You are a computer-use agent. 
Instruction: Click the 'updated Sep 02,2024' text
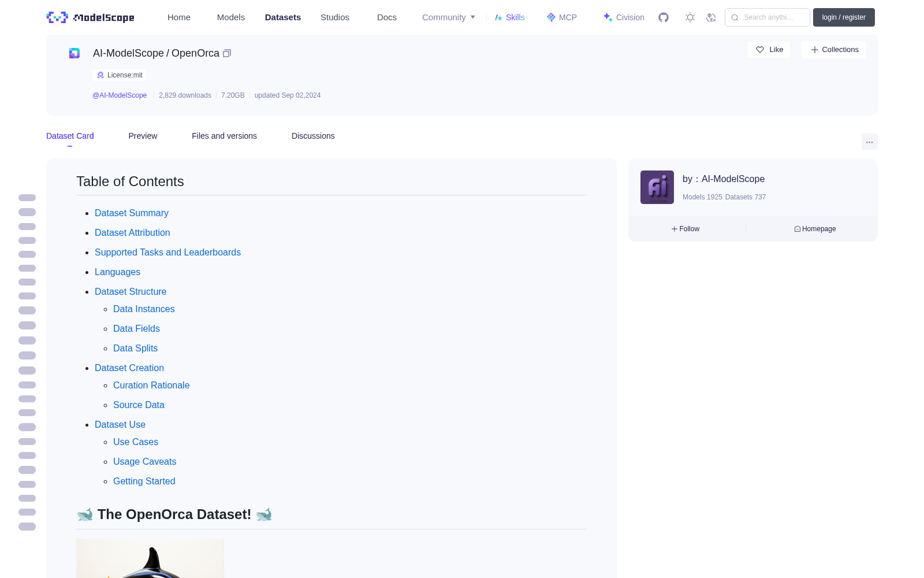(x=288, y=95)
